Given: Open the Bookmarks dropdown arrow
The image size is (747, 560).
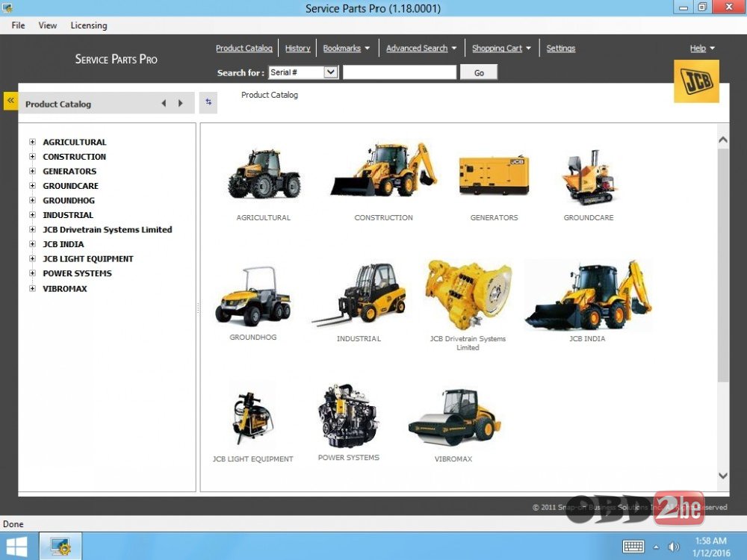Looking at the screenshot, I should point(368,48).
